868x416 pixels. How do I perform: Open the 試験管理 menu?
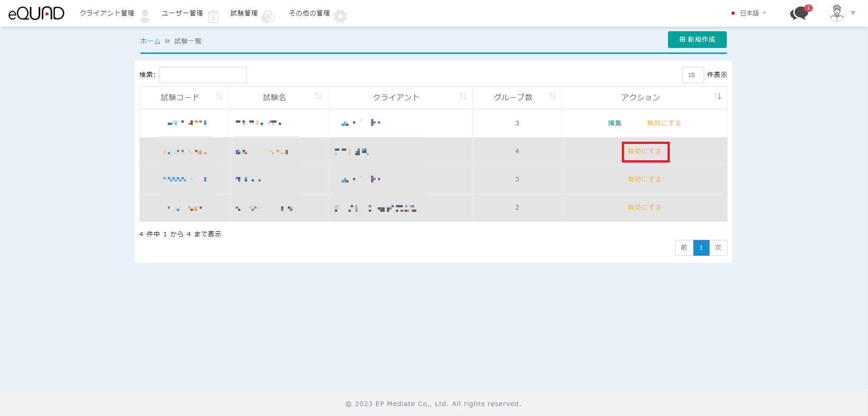pos(244,13)
